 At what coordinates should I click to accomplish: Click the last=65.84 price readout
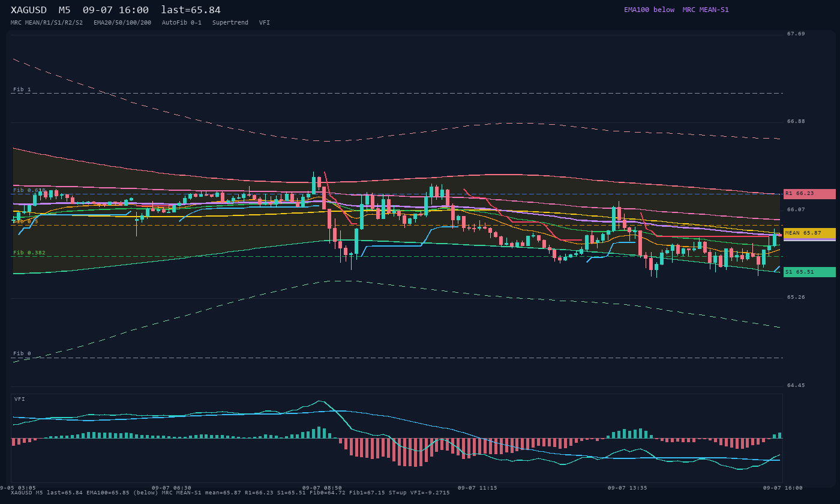(x=191, y=10)
